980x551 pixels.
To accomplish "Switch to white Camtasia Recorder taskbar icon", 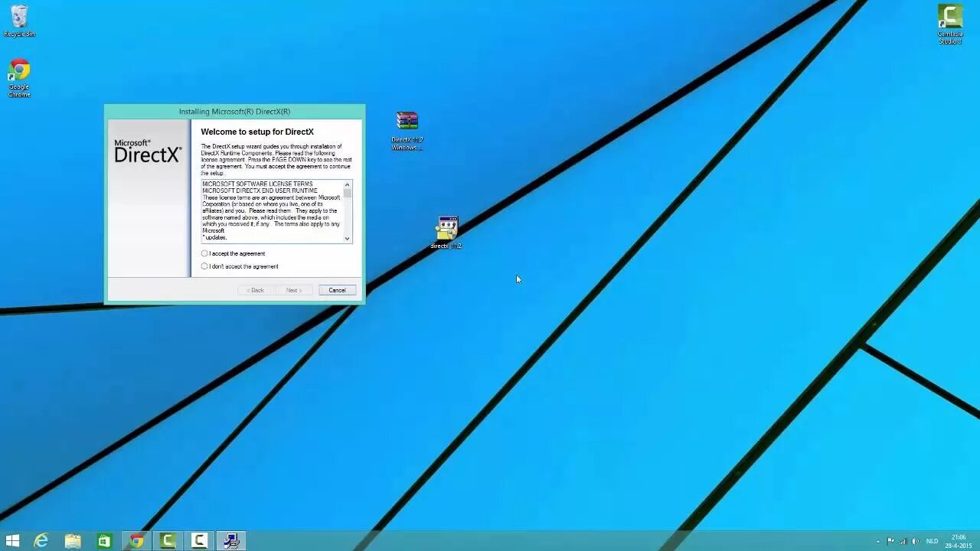I will [x=199, y=541].
